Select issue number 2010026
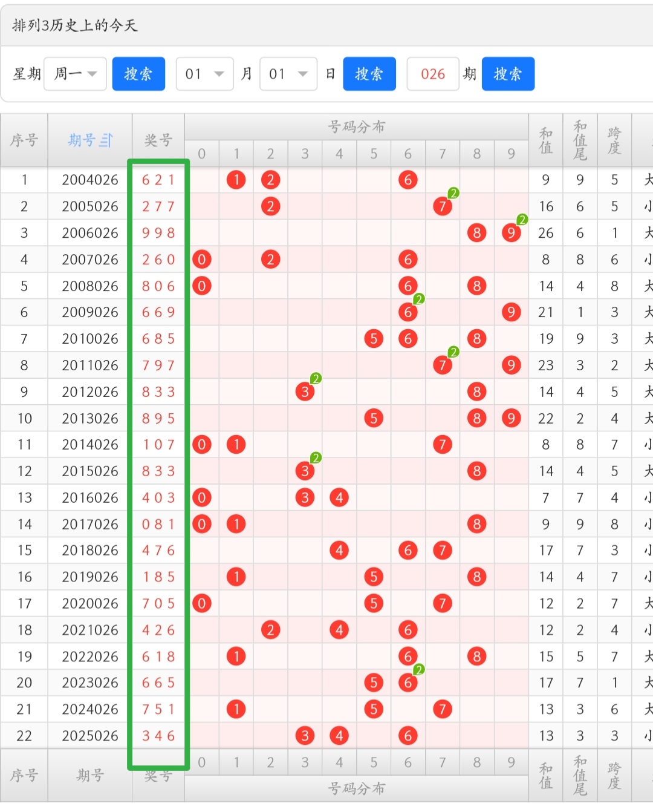The width and height of the screenshot is (653, 812). 90,339
